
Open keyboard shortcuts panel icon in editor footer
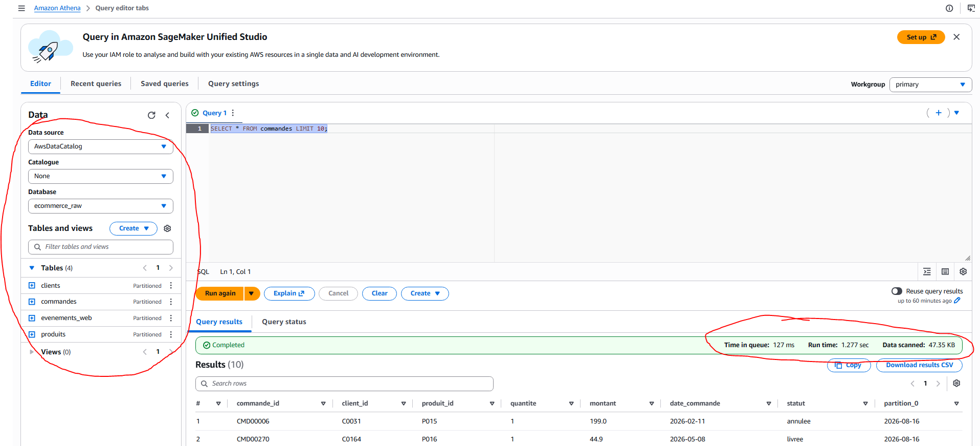pos(945,272)
